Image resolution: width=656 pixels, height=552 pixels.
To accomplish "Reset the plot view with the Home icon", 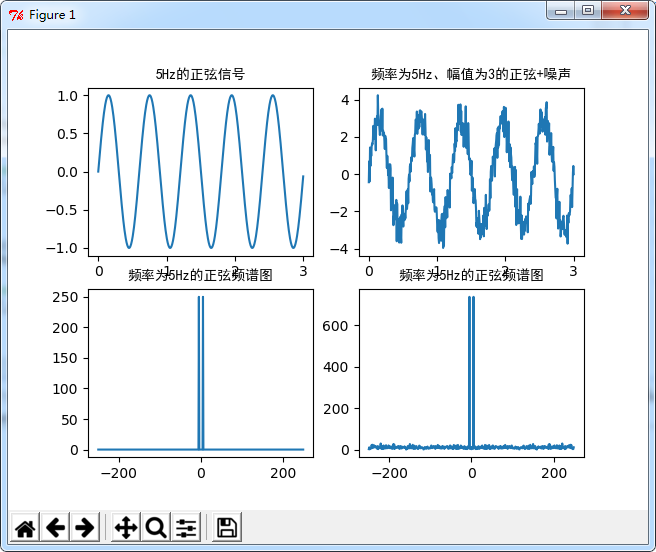I will pos(25,527).
